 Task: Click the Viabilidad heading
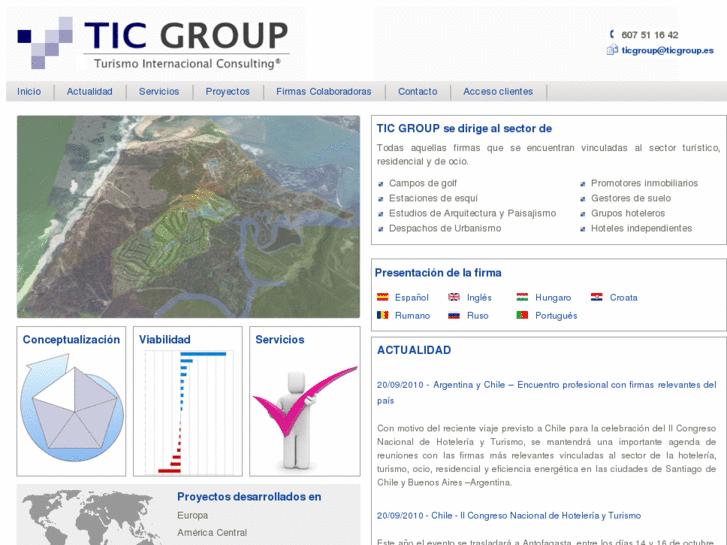(x=165, y=340)
